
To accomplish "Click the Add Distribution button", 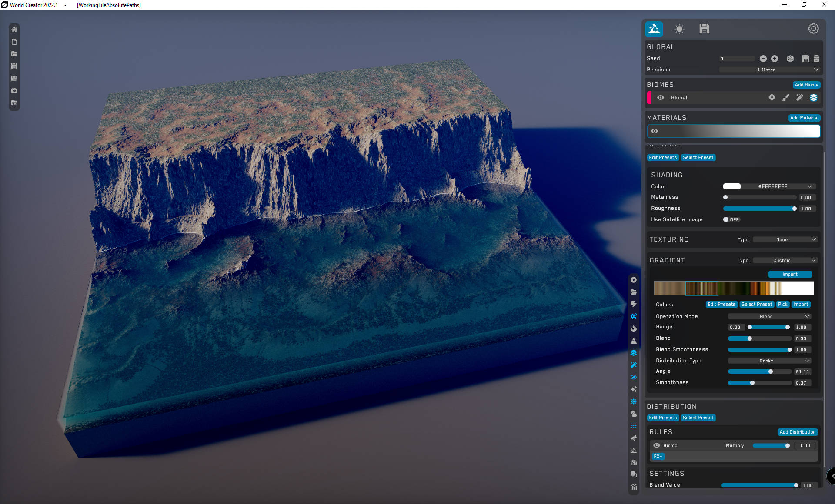I will point(797,432).
